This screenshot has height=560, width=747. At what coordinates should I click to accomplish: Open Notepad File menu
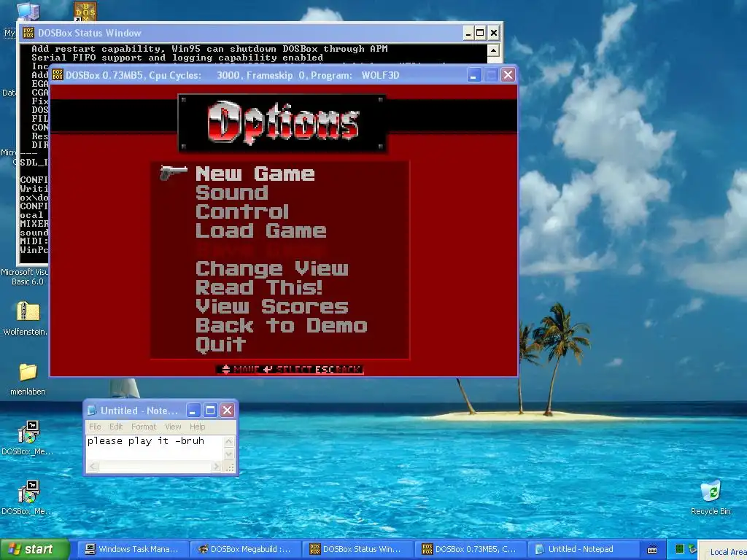95,427
